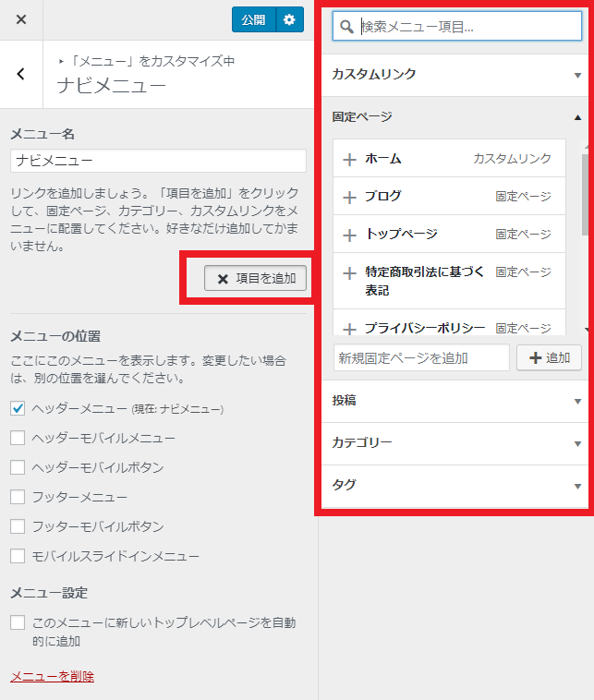Click the 新規固定ページを追加 input field
Viewport: 594px width, 700px height.
pos(421,357)
